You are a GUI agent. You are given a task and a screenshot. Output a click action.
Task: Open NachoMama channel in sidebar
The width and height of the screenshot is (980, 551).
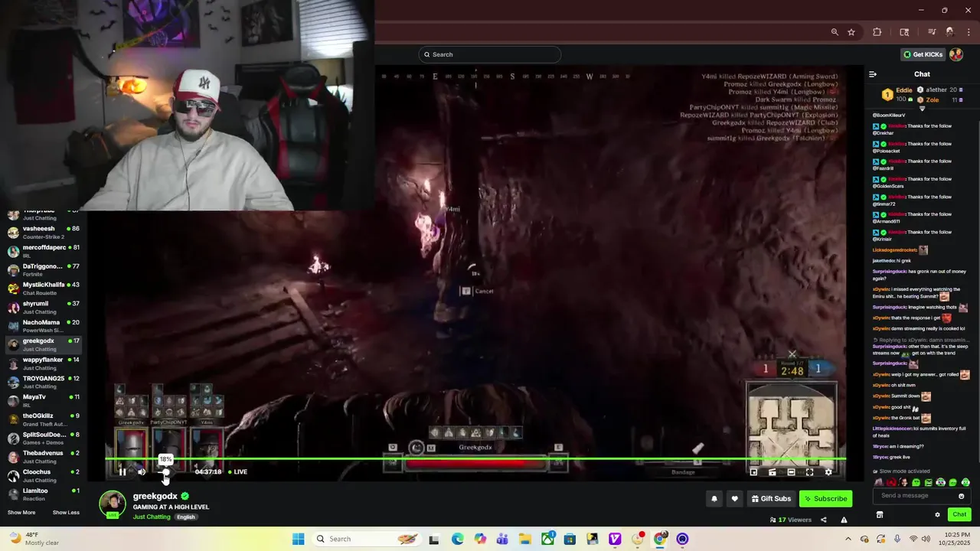45,326
